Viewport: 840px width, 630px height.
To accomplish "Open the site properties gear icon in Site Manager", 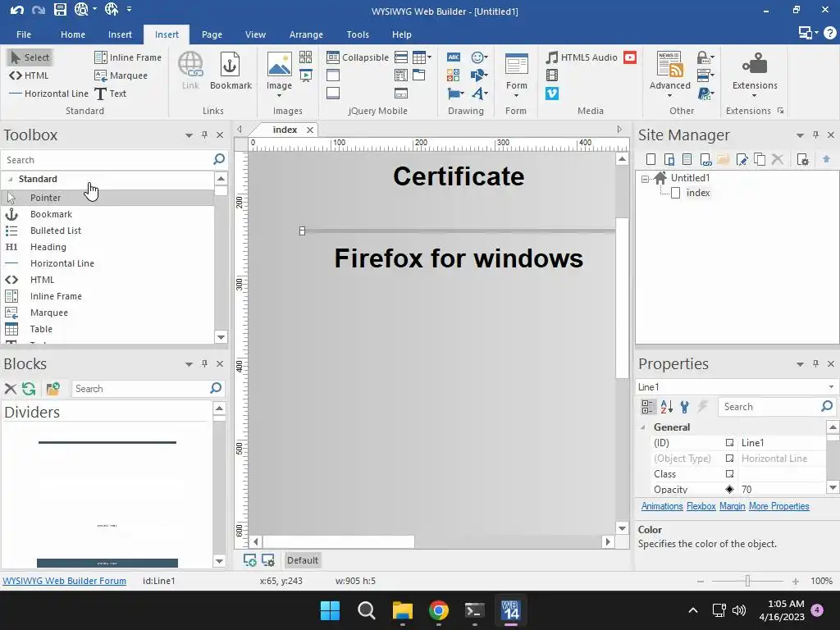I will pyautogui.click(x=802, y=159).
